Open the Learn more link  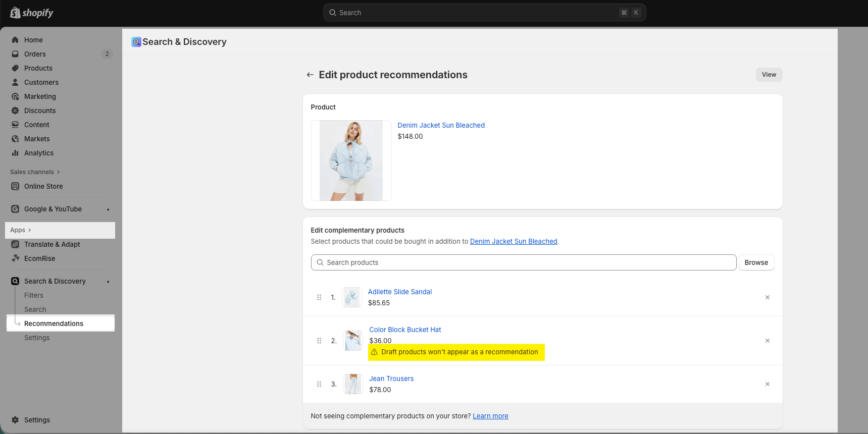click(490, 416)
